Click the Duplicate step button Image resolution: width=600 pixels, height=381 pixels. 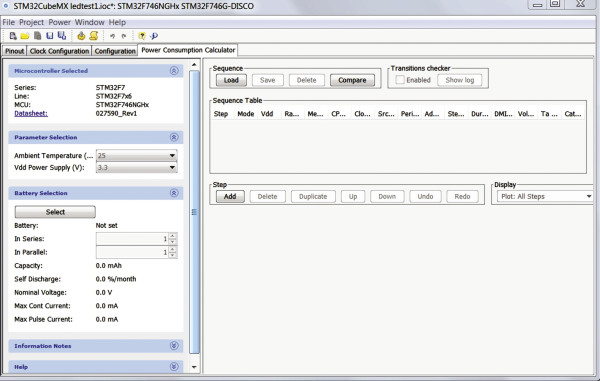(x=313, y=196)
